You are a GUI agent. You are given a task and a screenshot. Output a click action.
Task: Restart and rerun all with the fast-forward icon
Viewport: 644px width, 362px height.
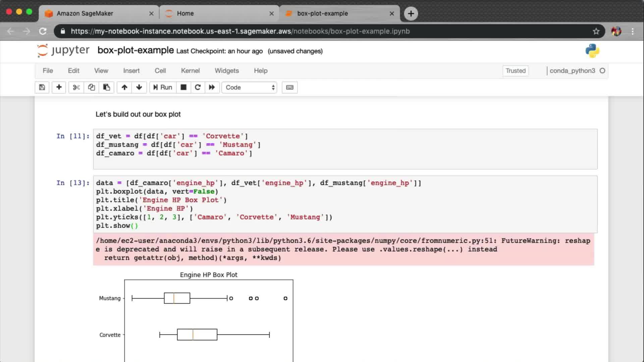tap(212, 87)
